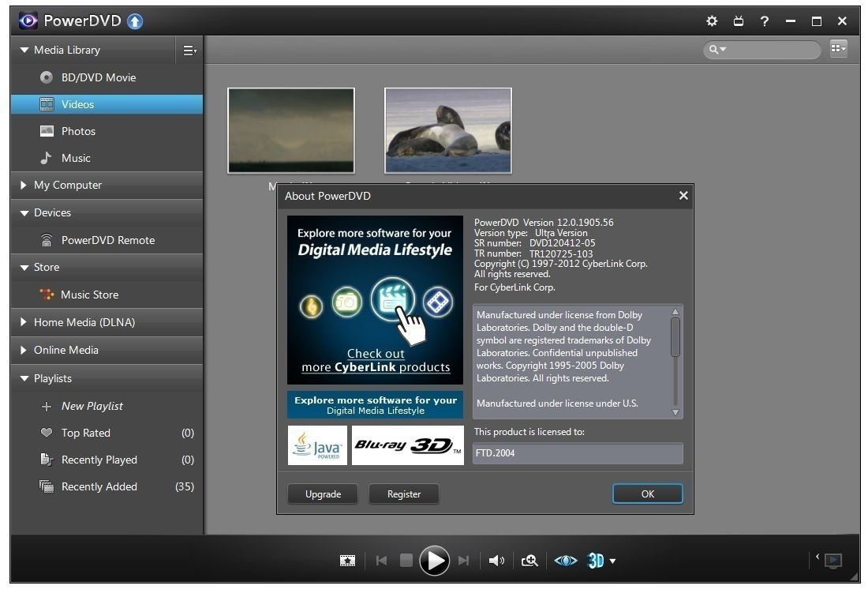Collapse the Media Library section
The image size is (868, 593).
[24, 50]
